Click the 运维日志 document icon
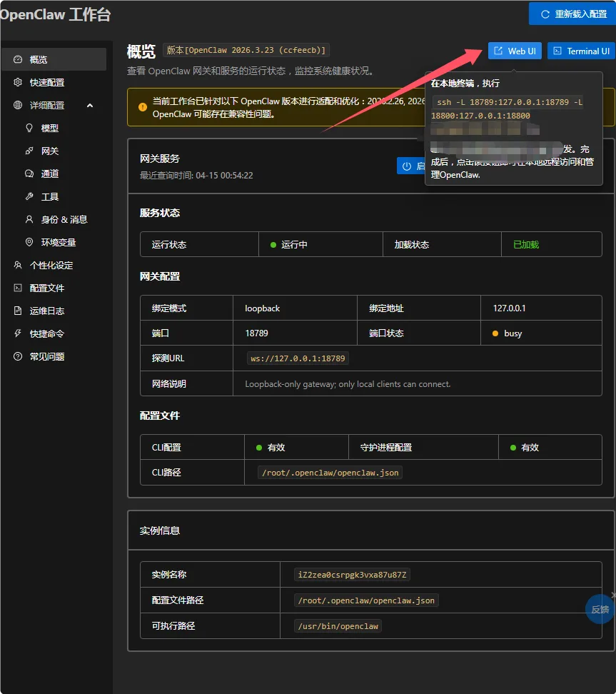This screenshot has height=694, width=616. (18, 311)
